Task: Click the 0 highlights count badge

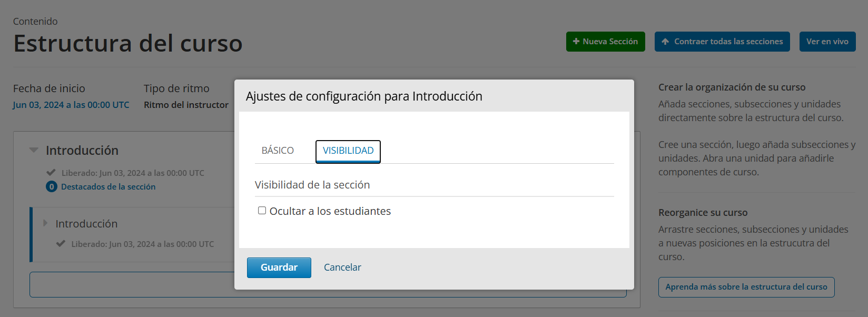Action: (52, 186)
